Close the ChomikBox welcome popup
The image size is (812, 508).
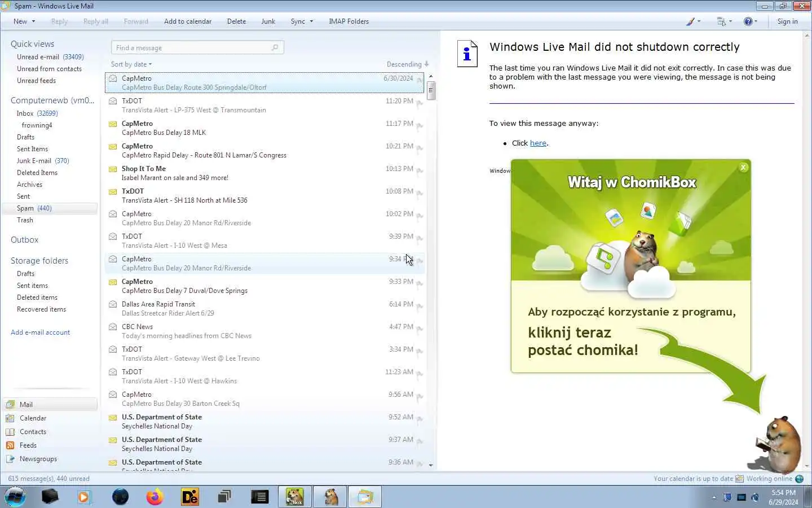point(743,167)
